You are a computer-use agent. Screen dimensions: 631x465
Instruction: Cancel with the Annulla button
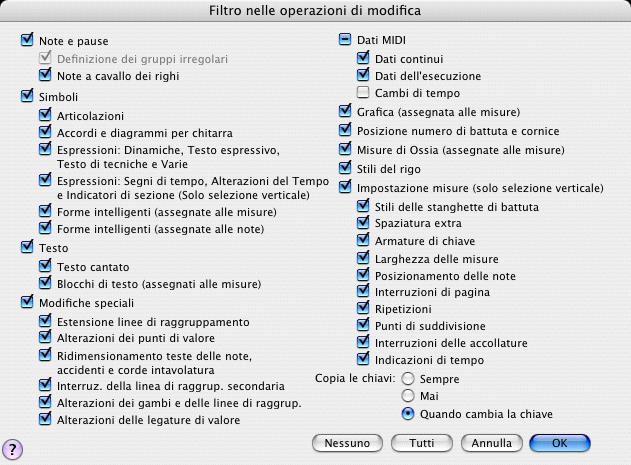[491, 442]
